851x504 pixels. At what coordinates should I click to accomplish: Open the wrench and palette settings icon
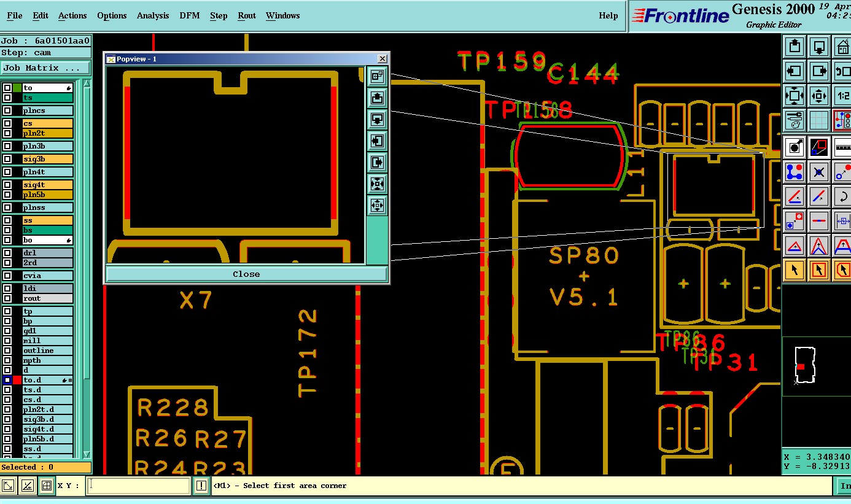(x=795, y=120)
